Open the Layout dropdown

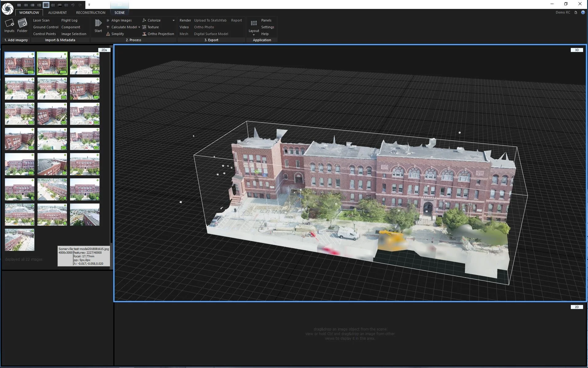point(254,31)
